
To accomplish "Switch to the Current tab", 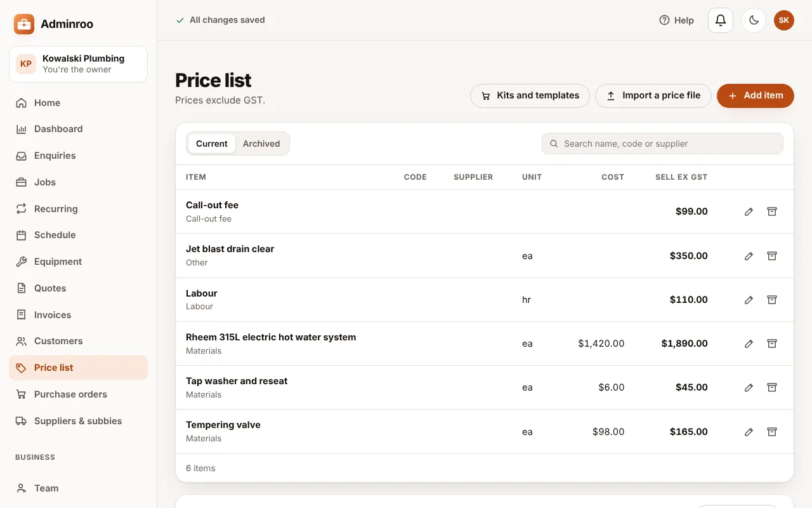I will coord(212,144).
